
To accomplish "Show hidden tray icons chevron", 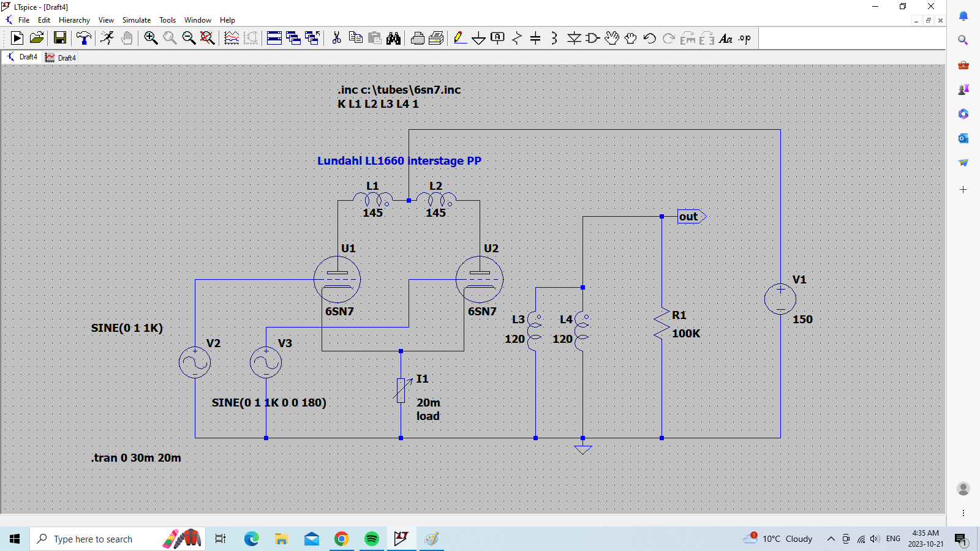I will [x=831, y=539].
